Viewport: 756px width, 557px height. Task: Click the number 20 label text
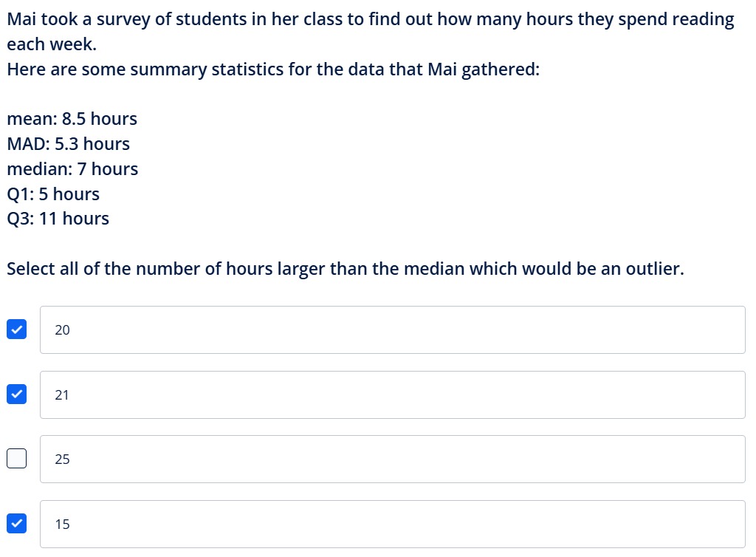click(x=62, y=330)
